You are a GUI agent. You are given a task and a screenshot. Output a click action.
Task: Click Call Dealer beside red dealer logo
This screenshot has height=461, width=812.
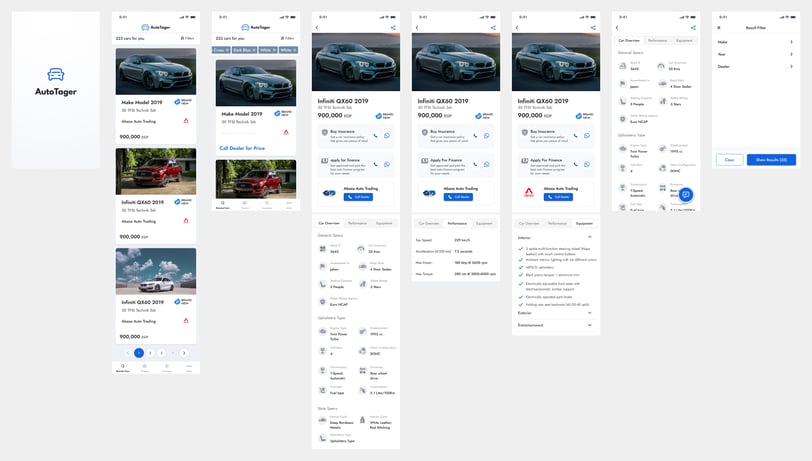(x=558, y=197)
